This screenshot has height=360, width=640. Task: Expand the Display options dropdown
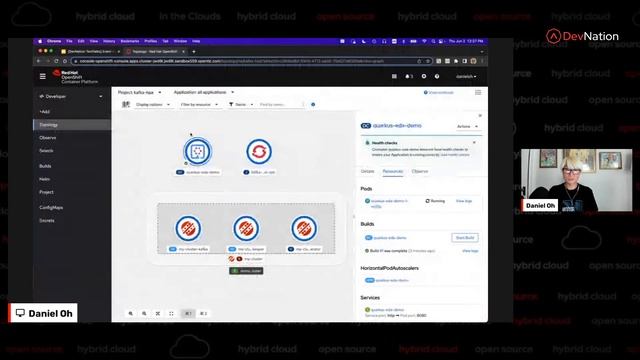coord(152,104)
